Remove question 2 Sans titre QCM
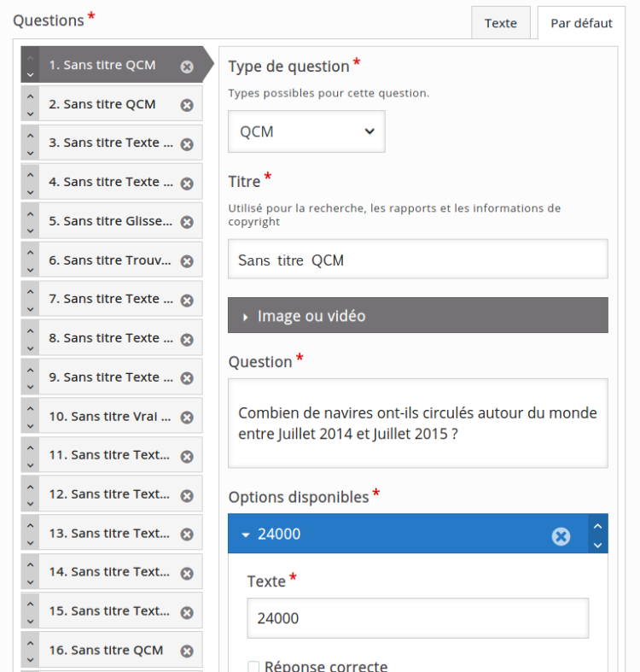Viewport: 640px width, 672px height. [x=187, y=105]
